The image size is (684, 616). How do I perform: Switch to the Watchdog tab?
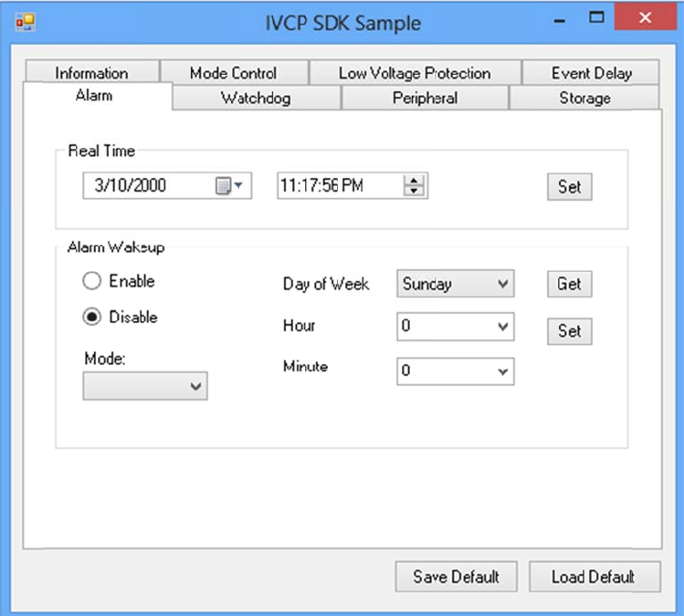256,98
